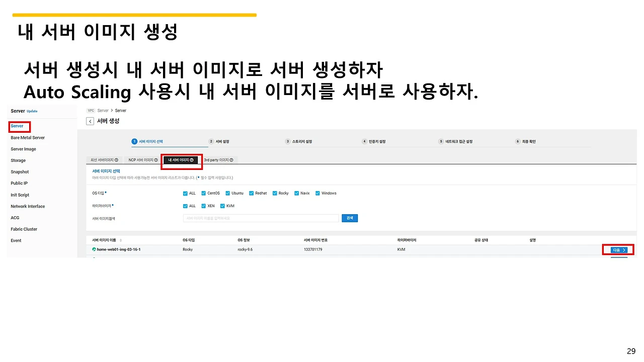Viewport: 644px width, 362px height.
Task: Click the question mark on NCP 서버 이미지 tab
Action: click(x=156, y=159)
